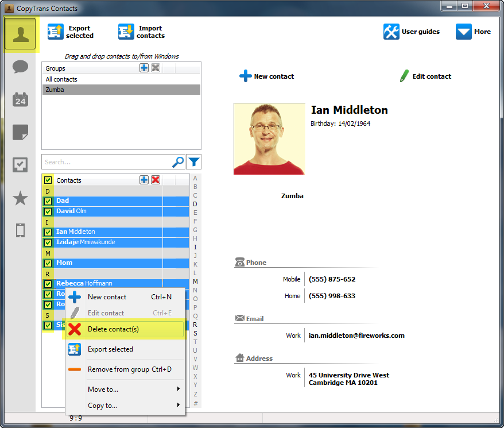Jump to letter S in alphabet index

point(195,333)
